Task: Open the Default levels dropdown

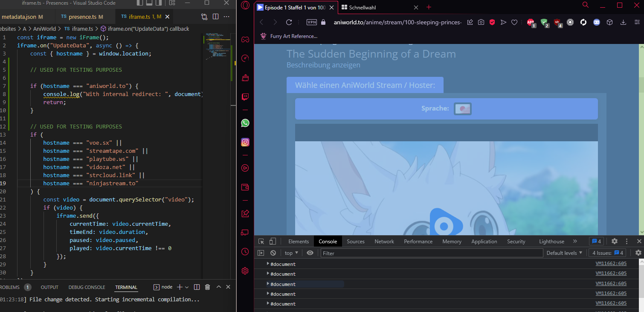Action: pyautogui.click(x=564, y=253)
